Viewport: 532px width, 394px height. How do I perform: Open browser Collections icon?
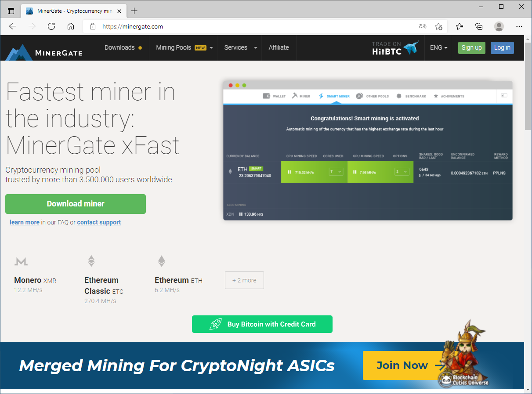pos(479,26)
